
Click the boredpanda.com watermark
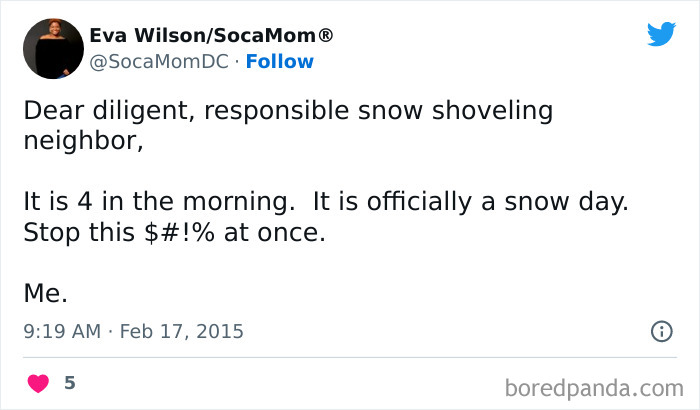click(x=596, y=386)
